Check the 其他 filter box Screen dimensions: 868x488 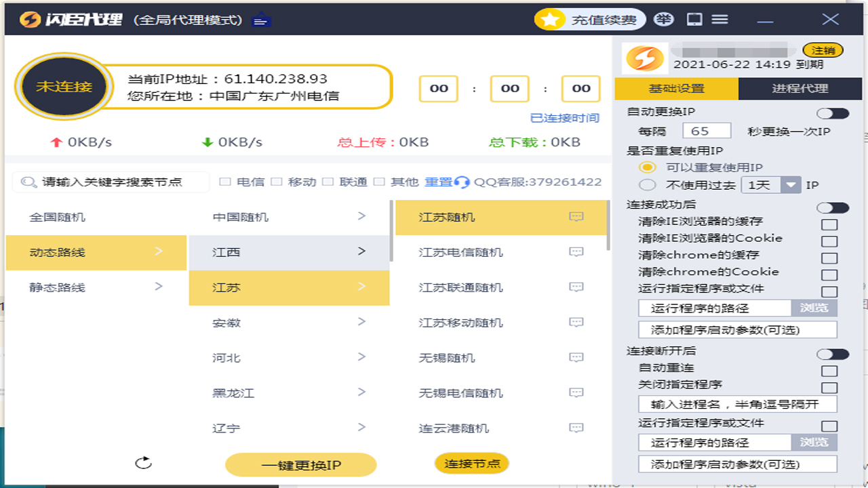[379, 182]
